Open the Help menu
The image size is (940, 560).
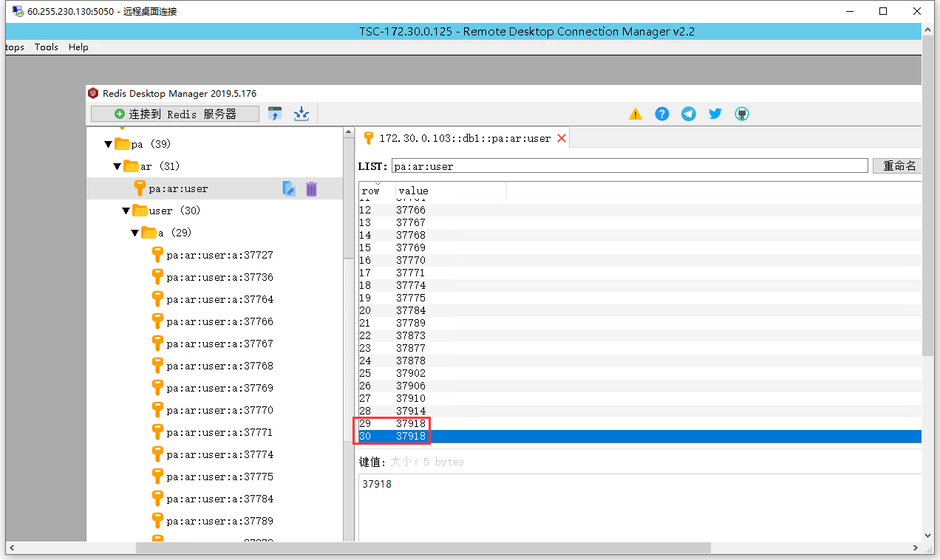click(78, 47)
